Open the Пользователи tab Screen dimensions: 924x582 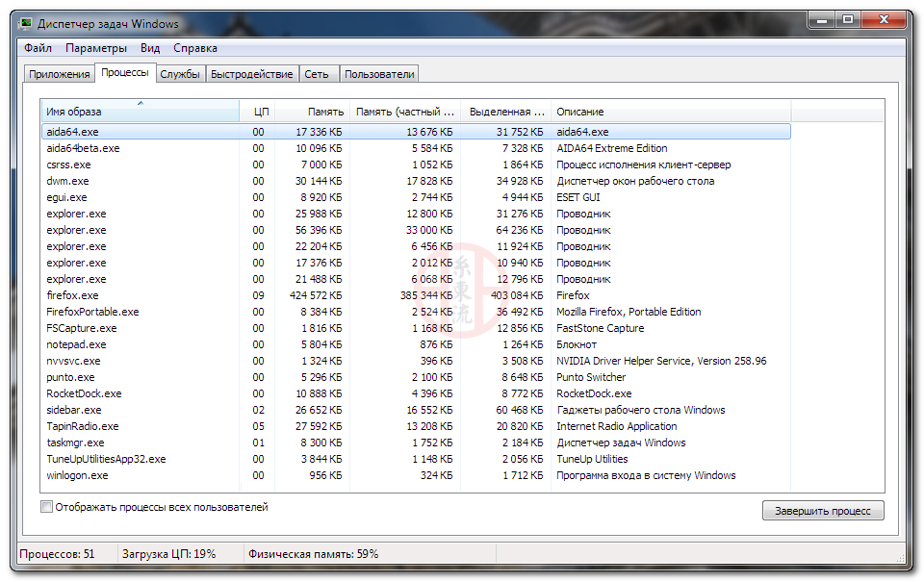379,74
